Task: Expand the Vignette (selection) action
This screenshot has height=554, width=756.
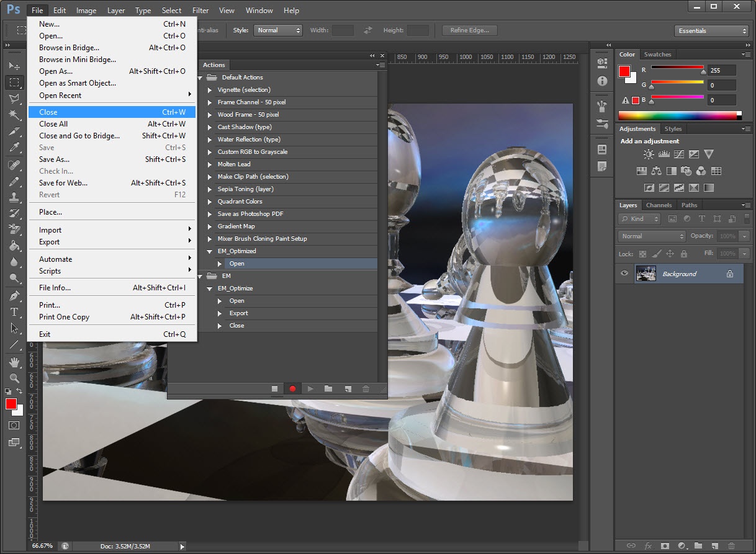Action: (x=210, y=90)
